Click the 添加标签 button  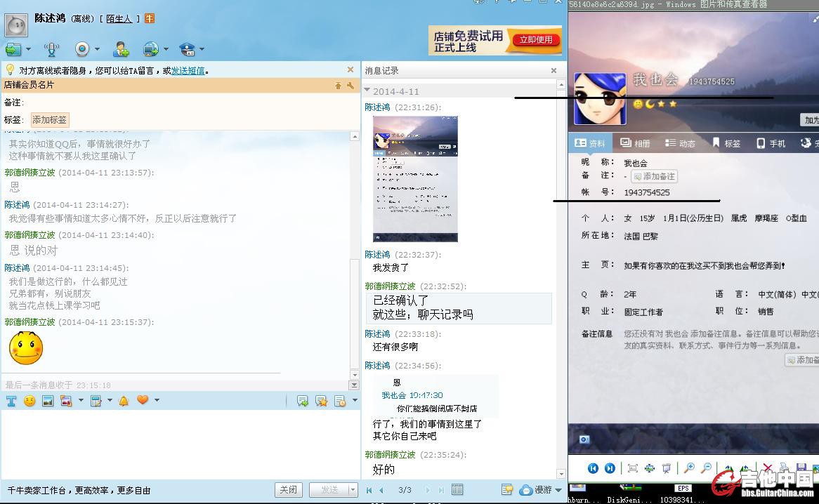click(x=50, y=120)
